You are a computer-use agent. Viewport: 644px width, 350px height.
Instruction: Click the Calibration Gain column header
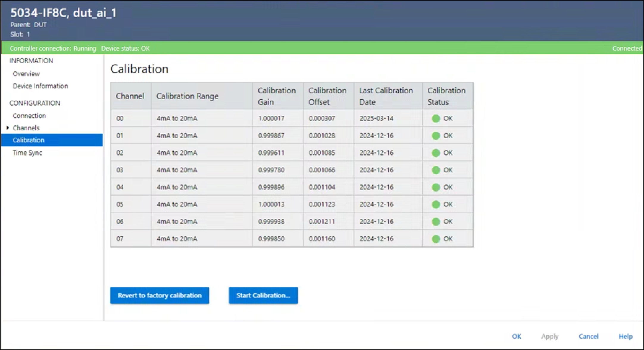tap(276, 96)
